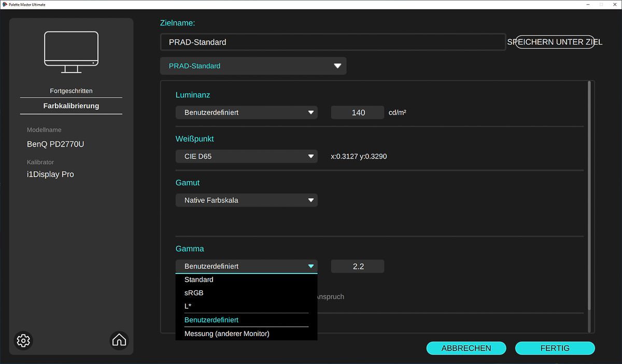Go to home screen via house icon
This screenshot has width=622, height=364.
tap(119, 340)
